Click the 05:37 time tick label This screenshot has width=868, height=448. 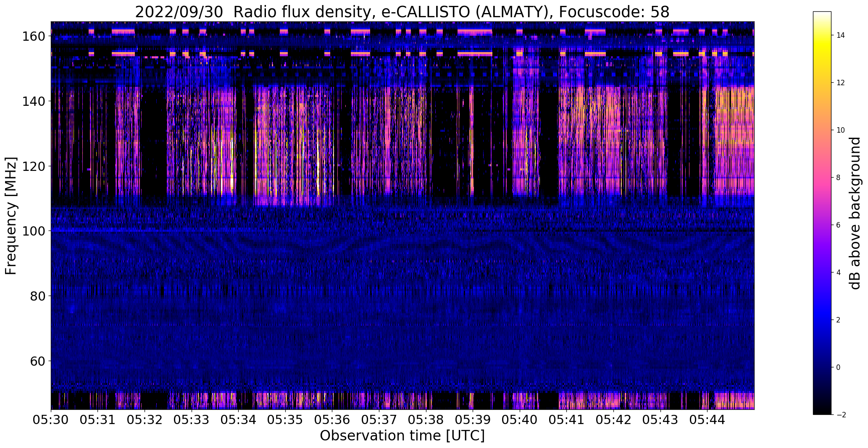[379, 420]
